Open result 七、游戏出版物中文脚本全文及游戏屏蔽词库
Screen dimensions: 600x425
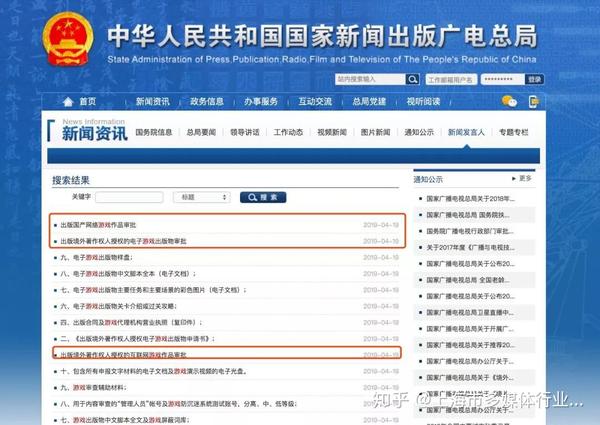pyautogui.click(x=125, y=420)
